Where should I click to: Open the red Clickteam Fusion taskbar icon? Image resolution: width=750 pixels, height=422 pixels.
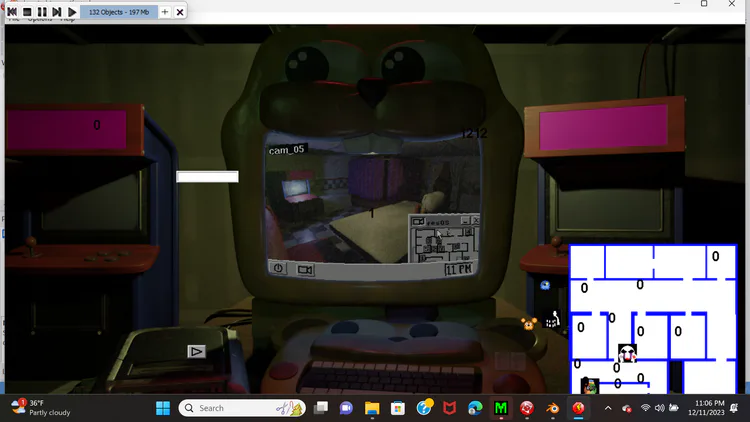click(x=527, y=408)
